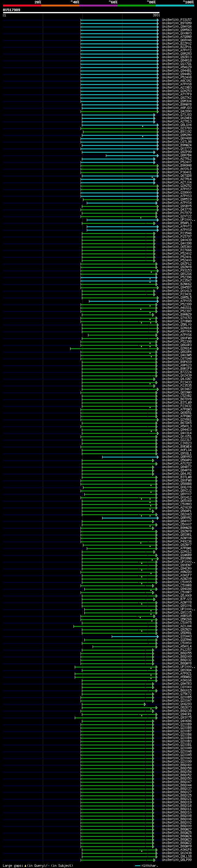The width and height of the screenshot is (197, 868).
Task: Click hit label UniRef100_P23431
Action: pos(176,294)
